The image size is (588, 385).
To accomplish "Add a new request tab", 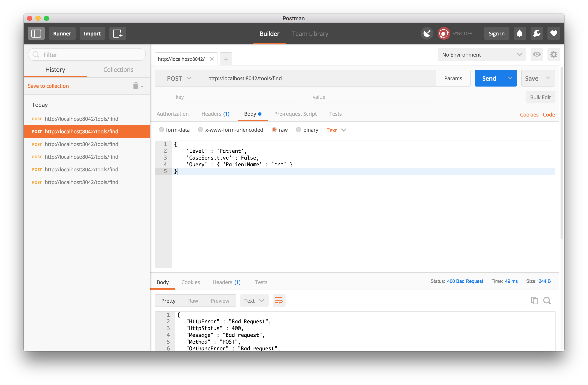I will tap(226, 59).
